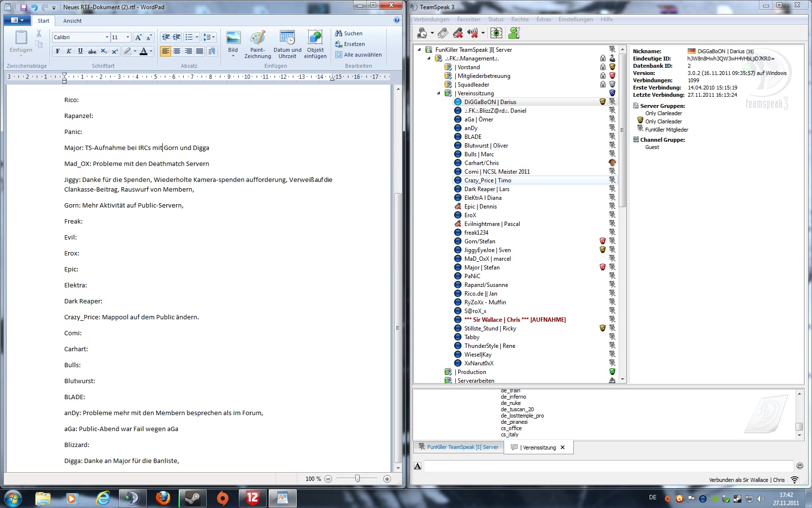Open Internet Explorer from taskbar

(103, 498)
